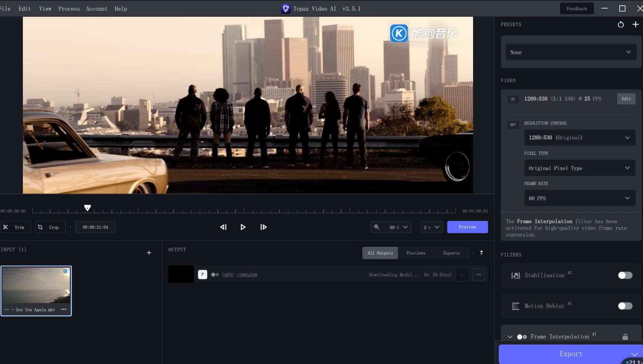Image resolution: width=643 pixels, height=364 pixels.
Task: Click the Crop tool
Action: 50,227
